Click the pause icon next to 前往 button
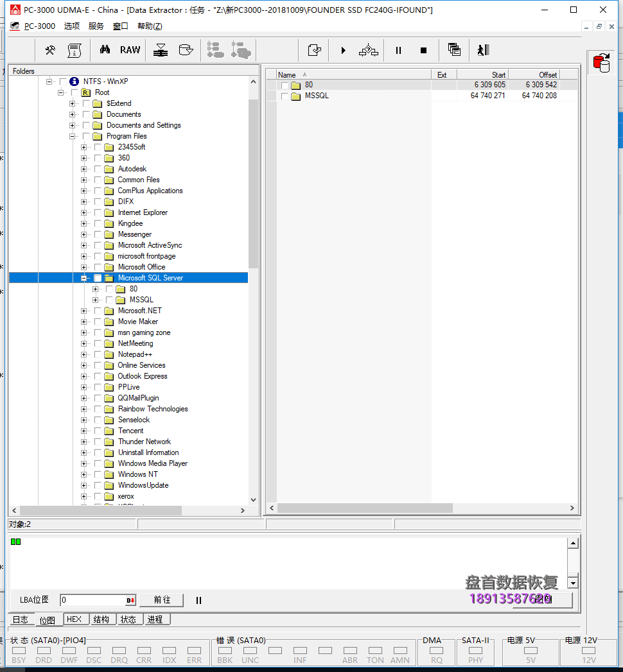Viewport: 623px width, 672px height. coord(198,600)
